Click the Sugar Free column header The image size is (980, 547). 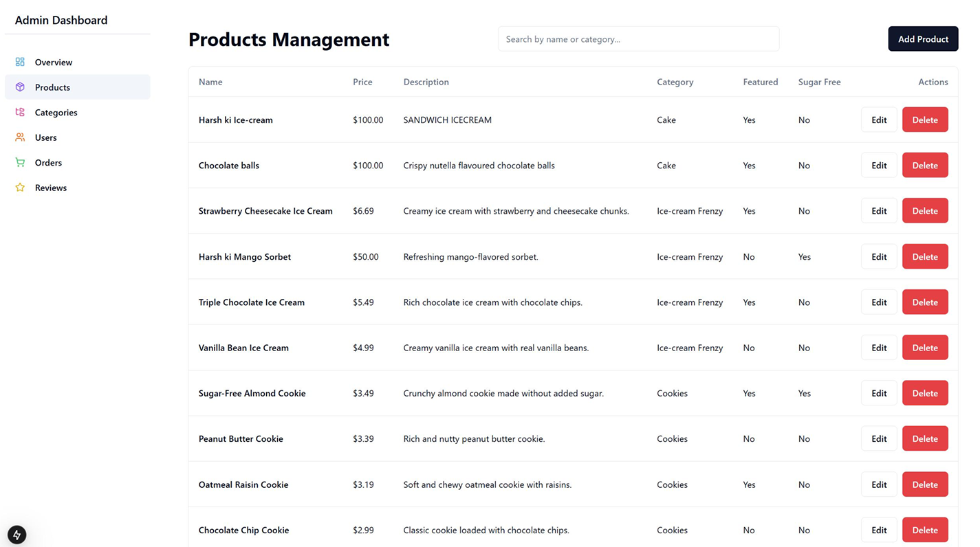(x=819, y=82)
